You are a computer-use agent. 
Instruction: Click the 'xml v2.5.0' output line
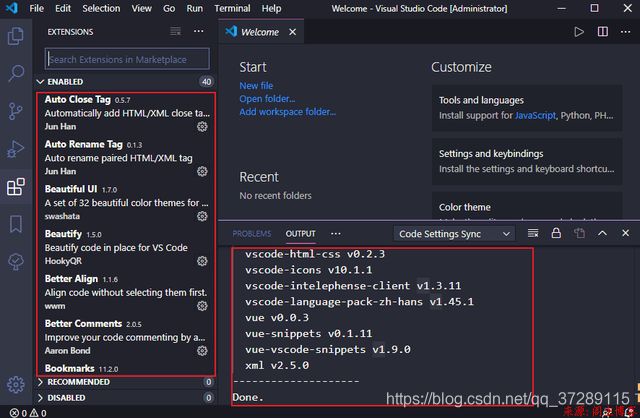(277, 365)
